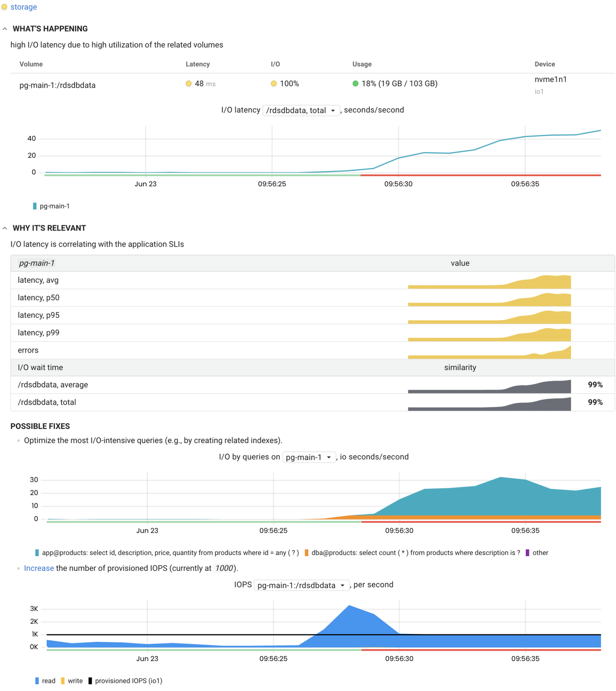Open the I/O latency /rdsdbdata, total dropdown
Screen dimensions: 616x691
pyautogui.click(x=301, y=110)
